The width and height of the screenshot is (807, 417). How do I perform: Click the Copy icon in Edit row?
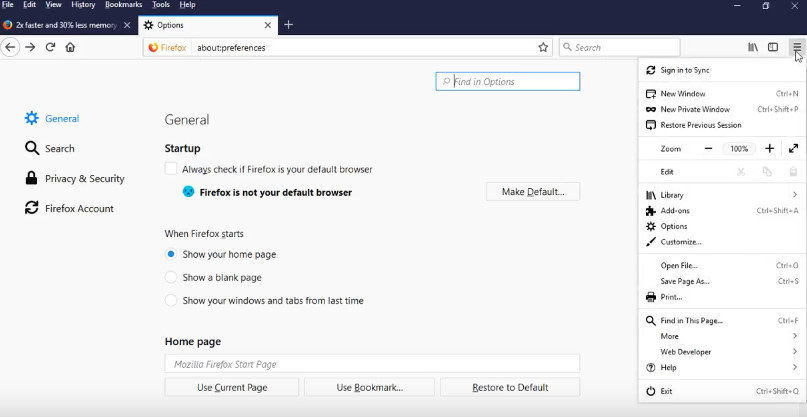767,172
